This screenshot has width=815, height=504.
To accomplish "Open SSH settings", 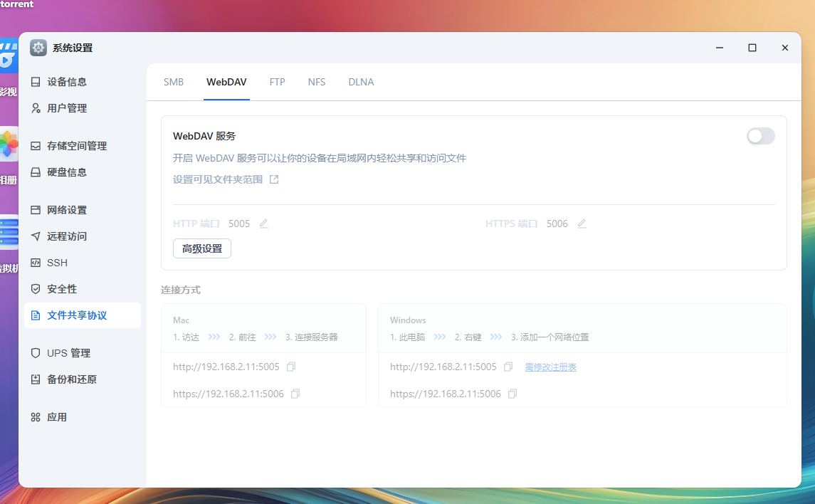I will point(82,263).
